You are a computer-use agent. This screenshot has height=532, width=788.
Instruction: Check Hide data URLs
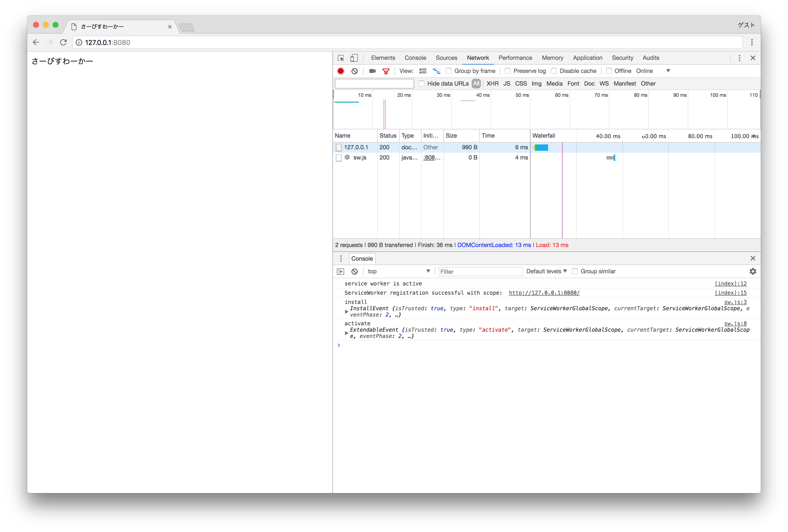tap(421, 83)
